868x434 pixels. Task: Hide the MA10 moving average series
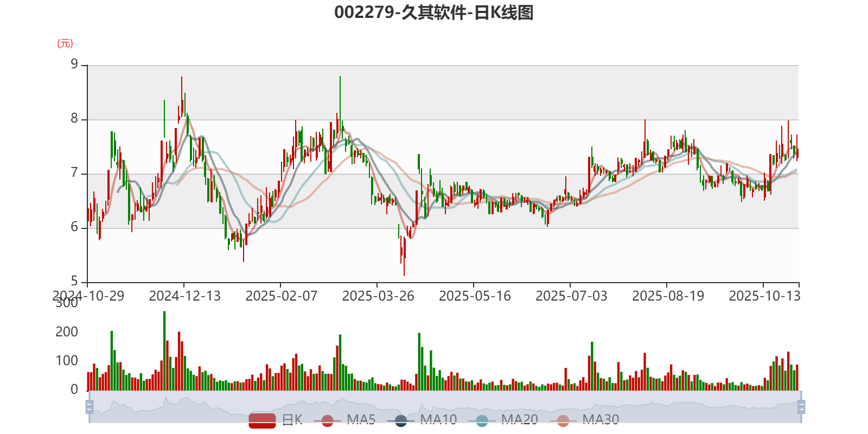pos(422,420)
